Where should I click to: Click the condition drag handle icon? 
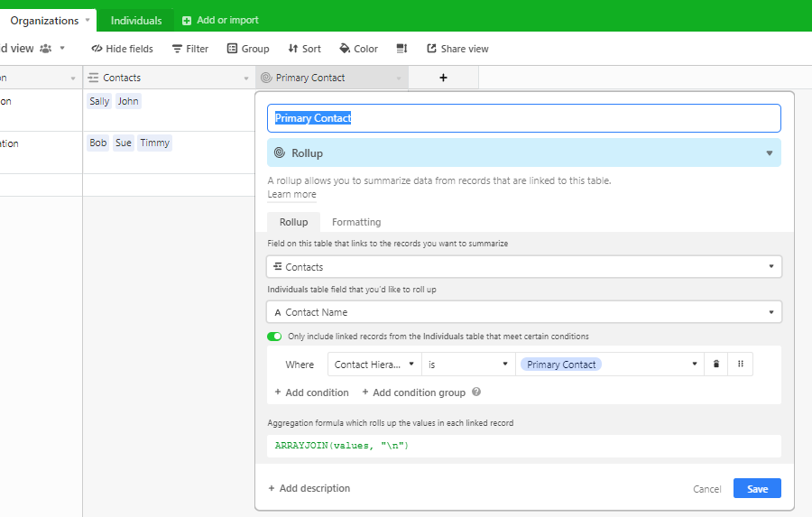pos(741,365)
